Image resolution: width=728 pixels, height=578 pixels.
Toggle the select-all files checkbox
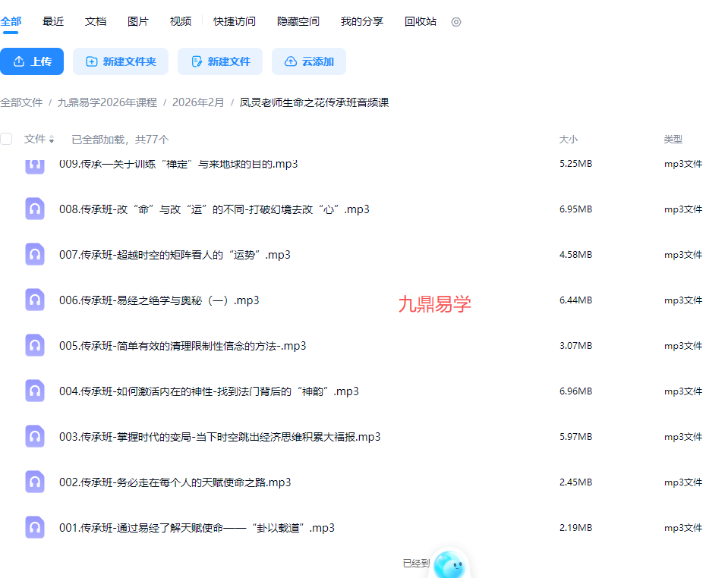tap(6, 139)
